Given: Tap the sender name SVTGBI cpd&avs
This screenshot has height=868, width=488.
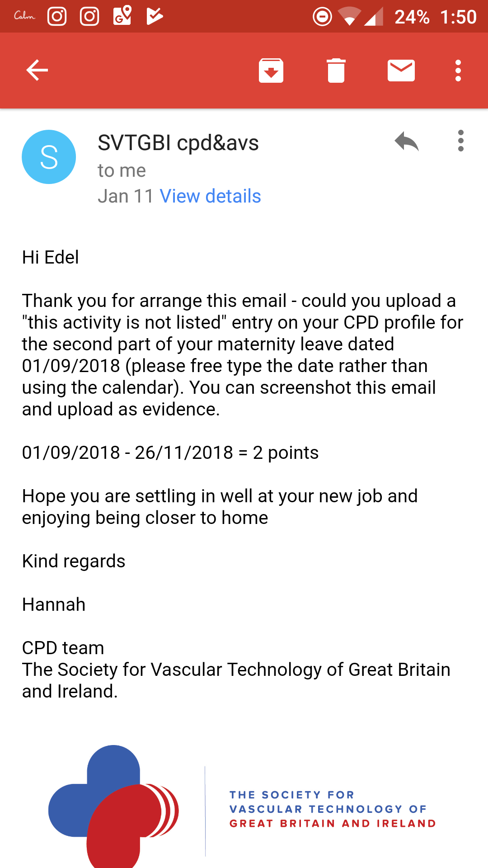Looking at the screenshot, I should click(178, 143).
